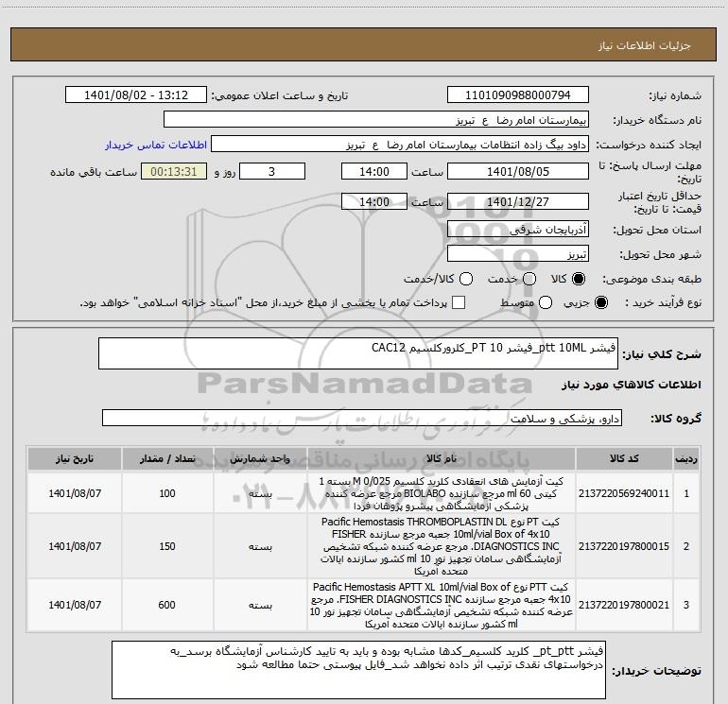Viewport: 728px width, 704px height.
Task: Click the اطلاعات کالاهای مورد نیاز section heading
Action: (x=631, y=385)
